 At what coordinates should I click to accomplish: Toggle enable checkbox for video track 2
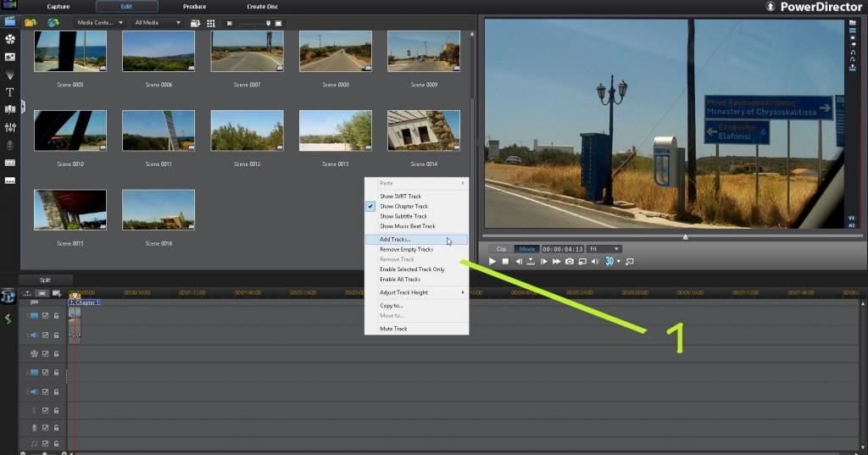click(46, 373)
